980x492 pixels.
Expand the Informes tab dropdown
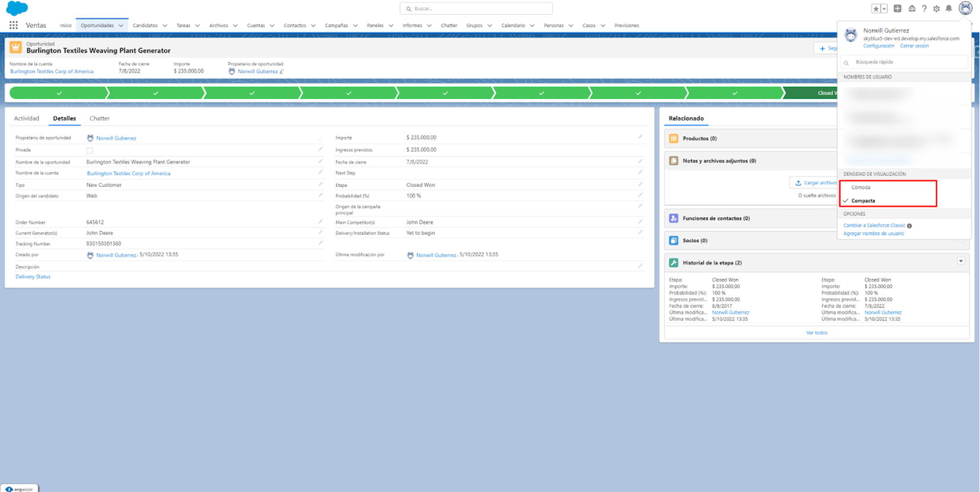tap(429, 26)
